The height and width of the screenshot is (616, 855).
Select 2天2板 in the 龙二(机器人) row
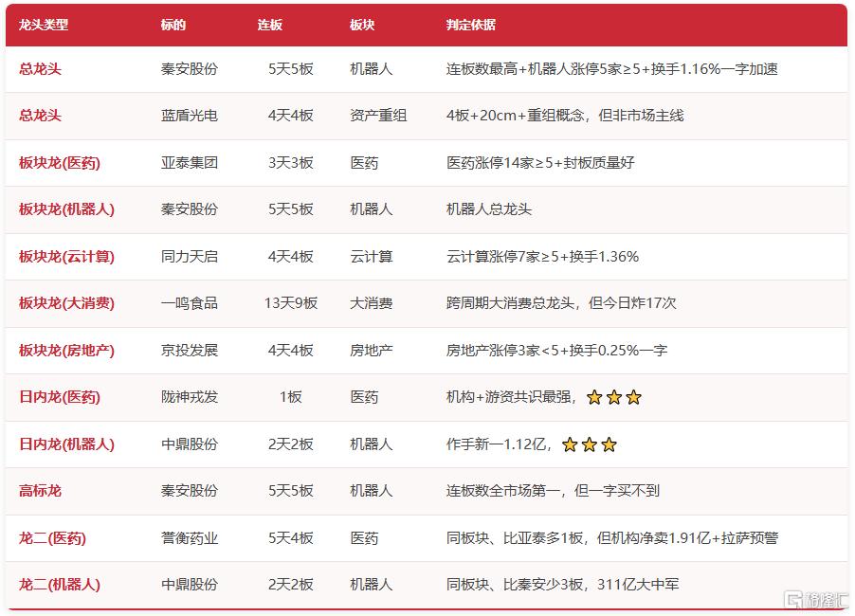[x=291, y=585]
